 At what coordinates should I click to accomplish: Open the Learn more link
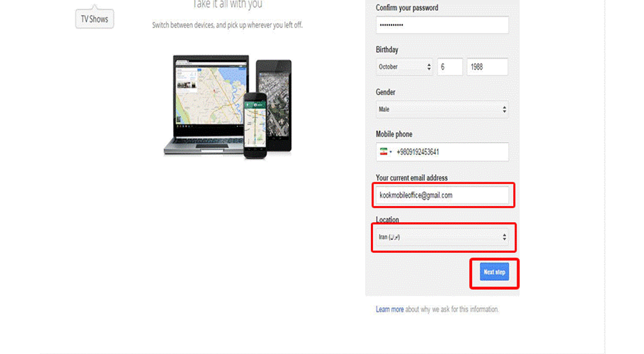pos(390,309)
